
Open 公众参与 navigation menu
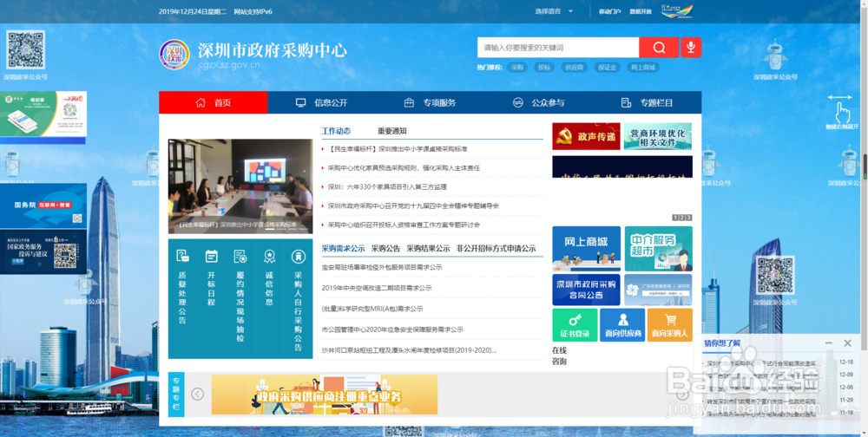coord(539,102)
